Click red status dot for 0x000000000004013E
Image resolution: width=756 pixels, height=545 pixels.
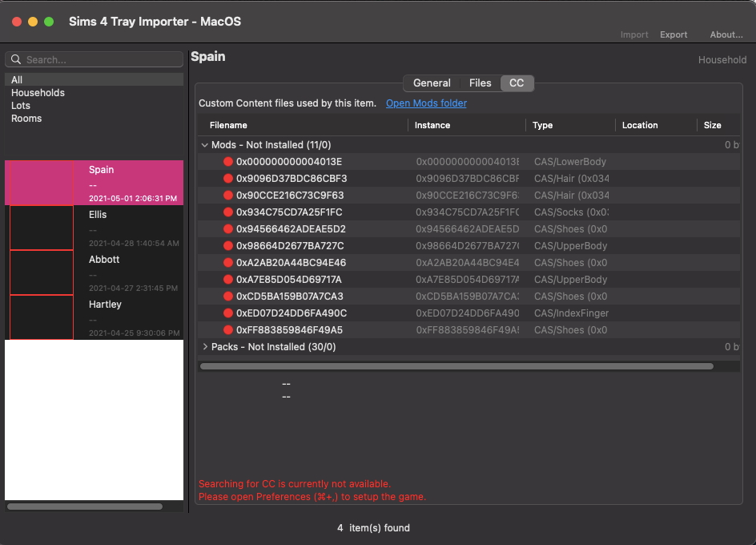coord(228,162)
